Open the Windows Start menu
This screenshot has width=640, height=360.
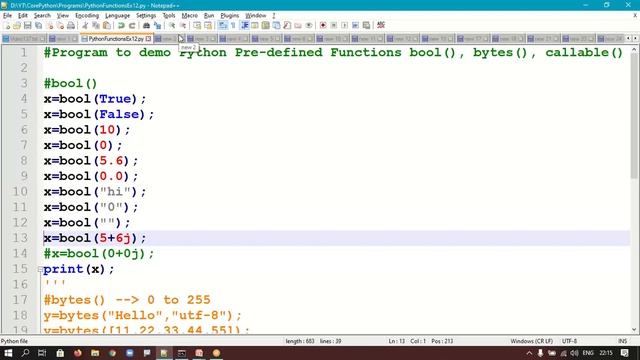8,353
